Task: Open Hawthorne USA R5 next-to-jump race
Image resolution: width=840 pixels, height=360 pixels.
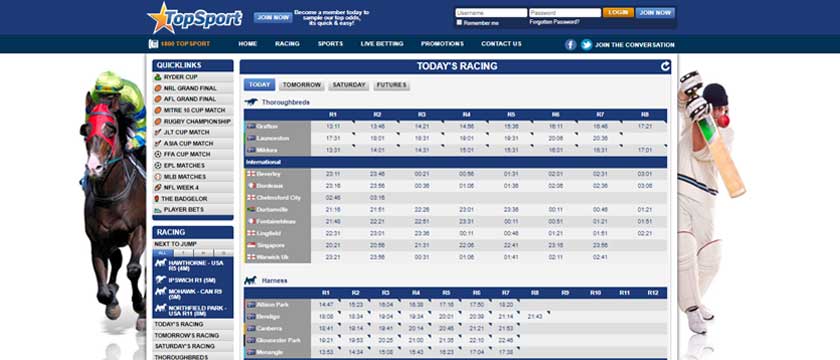Action: 193,266
